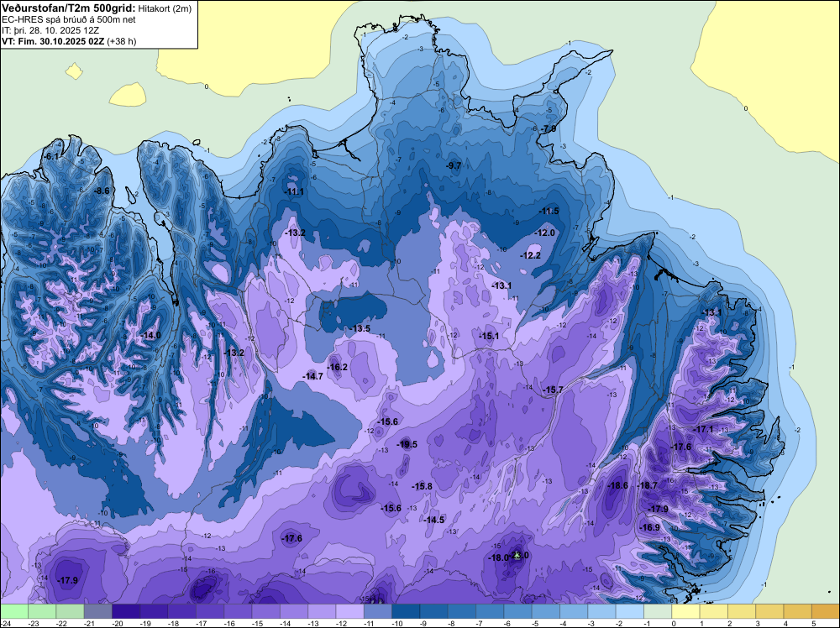Click the -14.7 temperature label
The width and height of the screenshot is (840, 628).
[x=312, y=376]
